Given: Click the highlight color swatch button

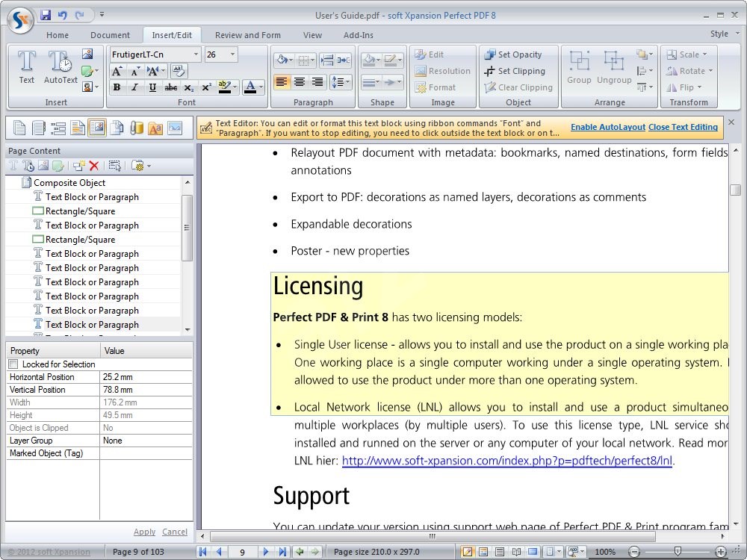Looking at the screenshot, I should point(224,87).
